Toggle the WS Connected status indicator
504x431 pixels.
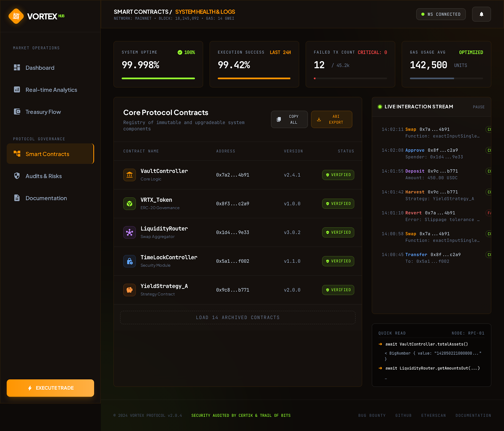click(x=441, y=14)
